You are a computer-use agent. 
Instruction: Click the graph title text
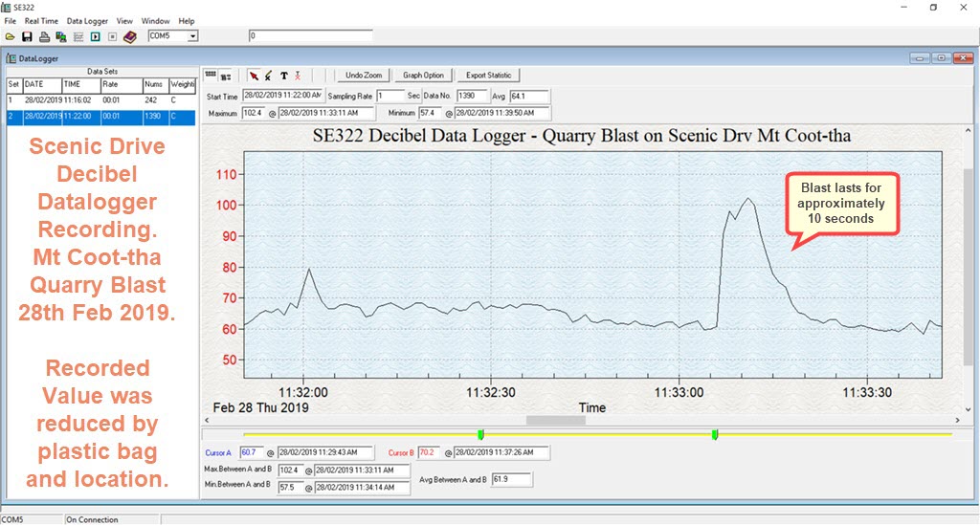(x=582, y=136)
